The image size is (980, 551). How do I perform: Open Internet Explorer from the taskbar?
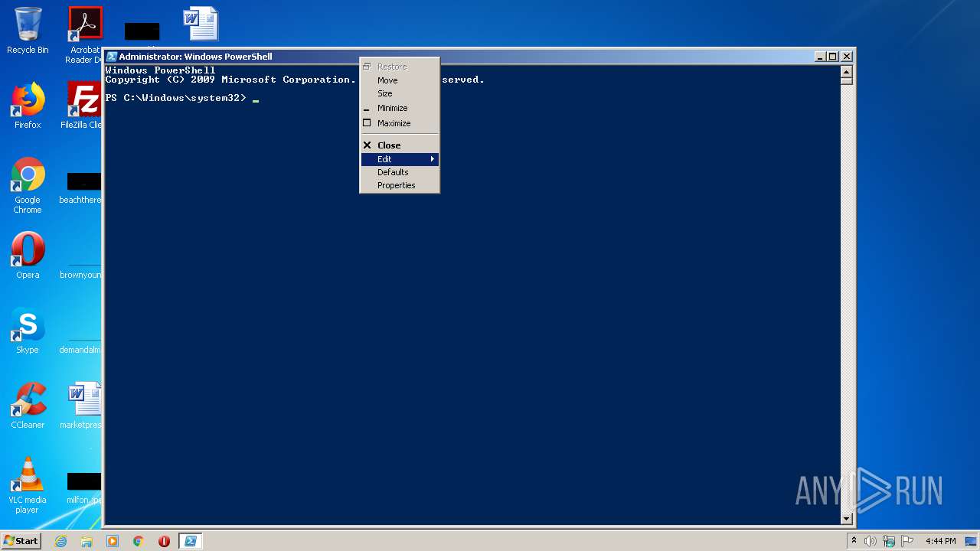(x=61, y=541)
